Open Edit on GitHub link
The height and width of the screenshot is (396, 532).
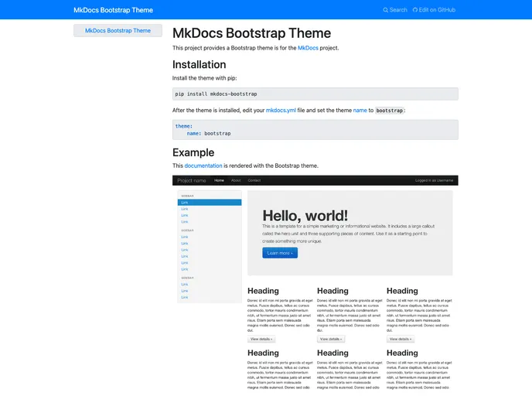(434, 10)
